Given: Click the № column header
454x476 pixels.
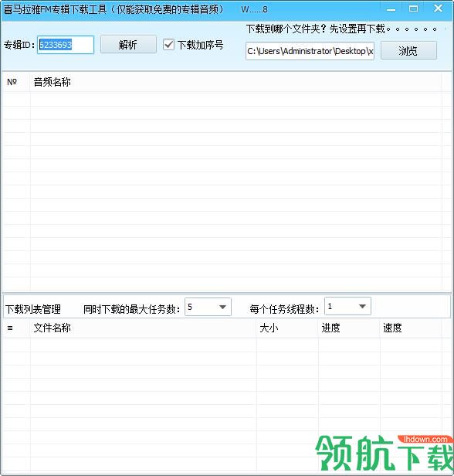Looking at the screenshot, I should 16,82.
